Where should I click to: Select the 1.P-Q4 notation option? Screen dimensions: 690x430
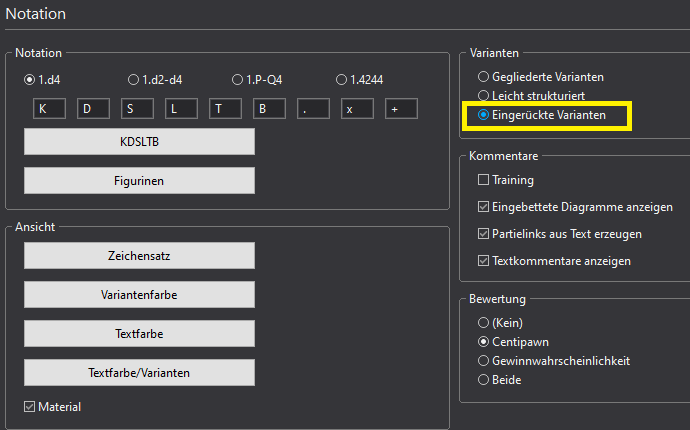(x=238, y=79)
